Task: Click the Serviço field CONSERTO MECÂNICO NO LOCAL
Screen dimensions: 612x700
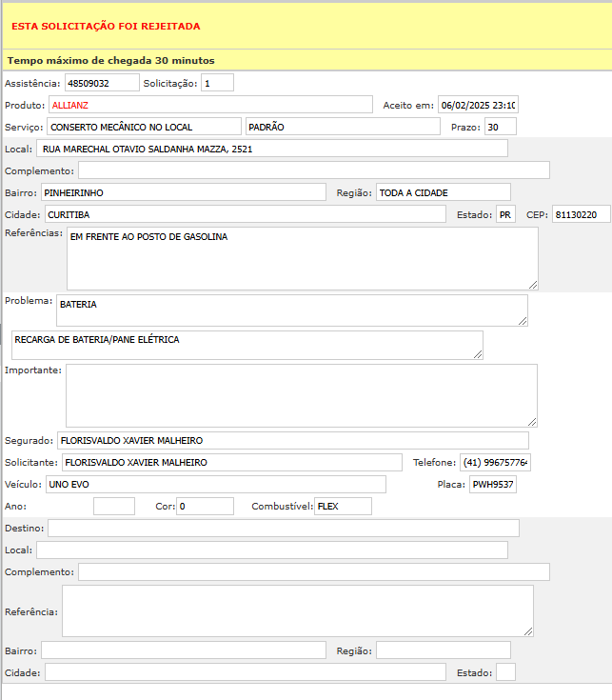Action: pyautogui.click(x=144, y=127)
